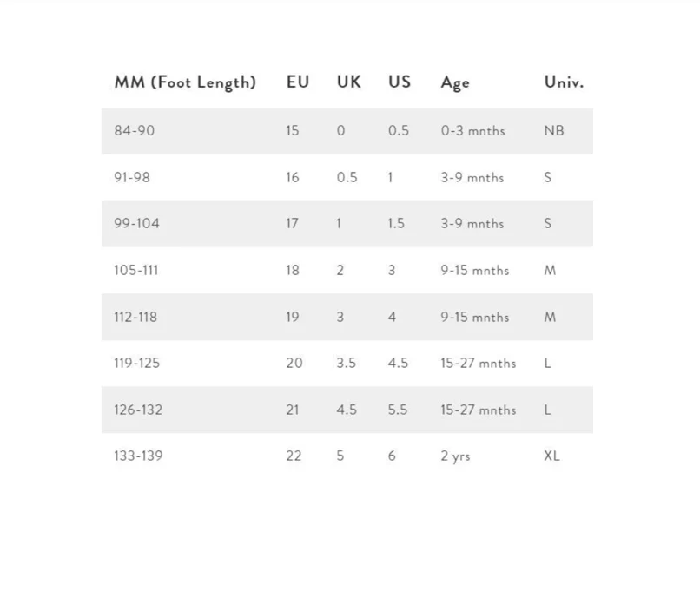Select the 99-104 foot length cell
Viewport: 700px width, 604px height.
tap(137, 223)
